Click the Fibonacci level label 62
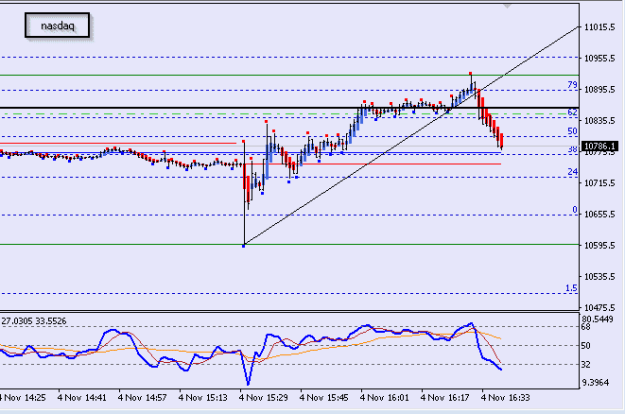Viewport: 625px width, 414px height. [x=572, y=112]
